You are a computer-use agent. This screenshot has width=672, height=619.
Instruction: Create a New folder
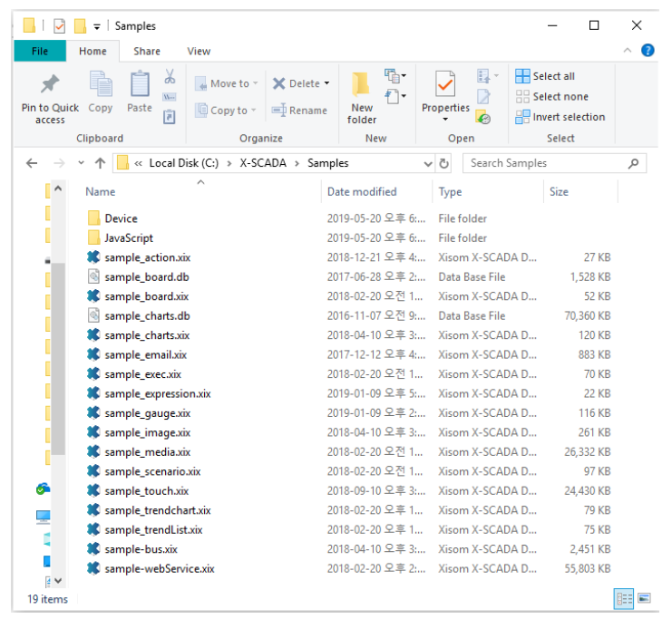coord(362,98)
